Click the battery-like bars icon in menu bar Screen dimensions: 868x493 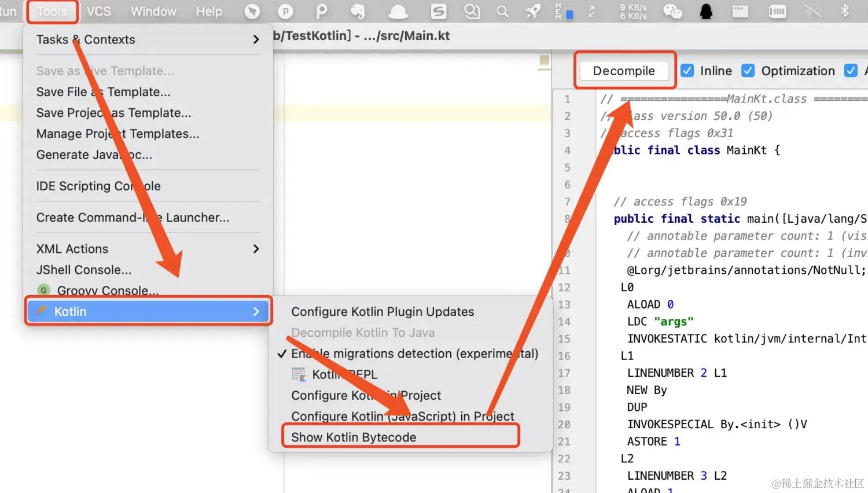777,12
